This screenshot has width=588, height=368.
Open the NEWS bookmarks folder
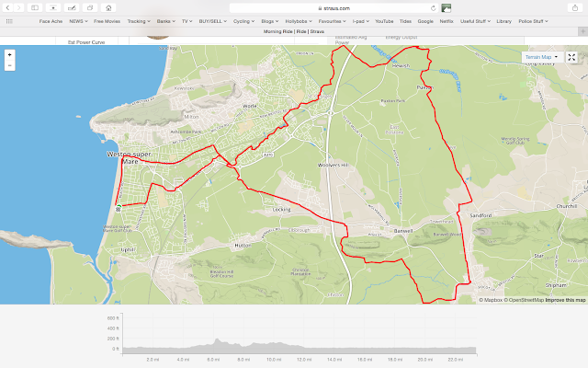[x=78, y=21]
